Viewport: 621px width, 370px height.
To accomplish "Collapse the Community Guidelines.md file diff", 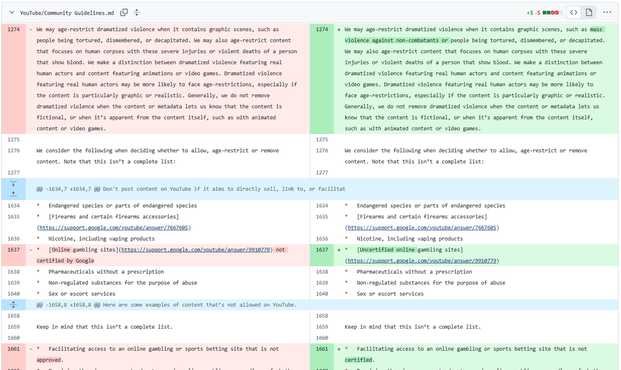I will point(12,13).
